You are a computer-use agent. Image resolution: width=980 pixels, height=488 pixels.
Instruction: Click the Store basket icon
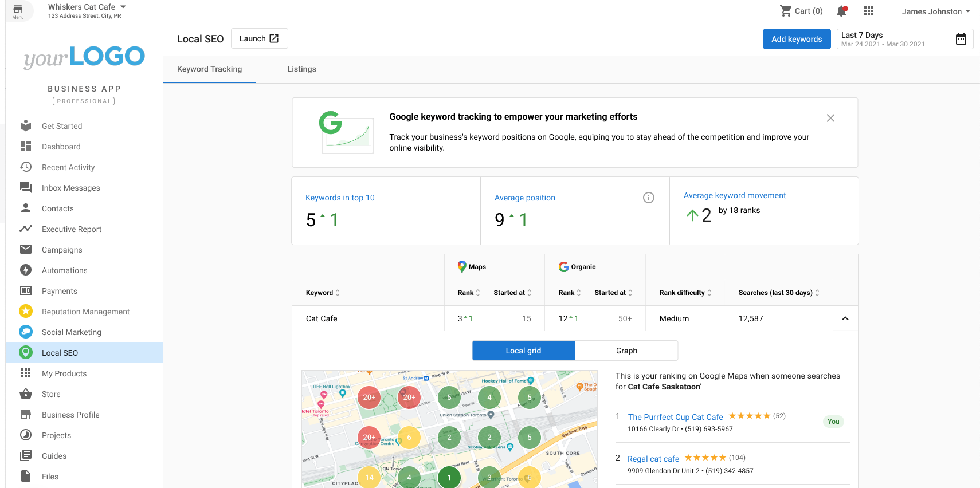(26, 394)
